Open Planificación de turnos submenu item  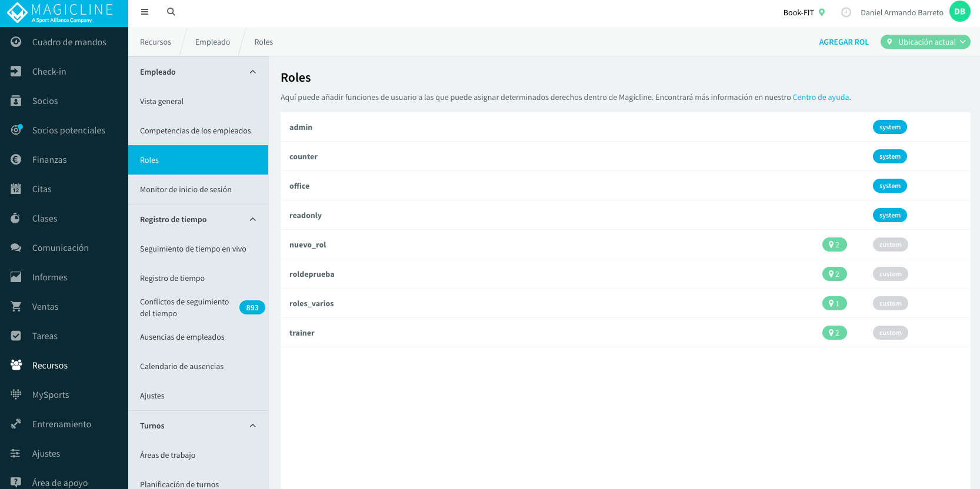point(198,481)
